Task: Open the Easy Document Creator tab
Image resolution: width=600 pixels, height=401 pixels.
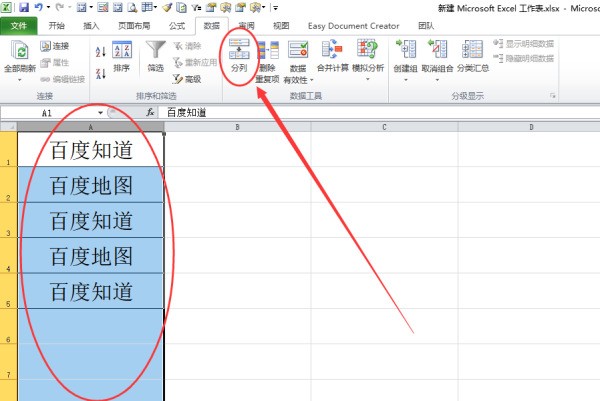Action: (x=354, y=26)
